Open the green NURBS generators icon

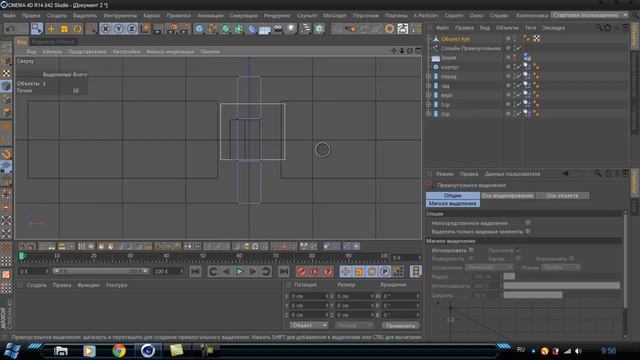click(225, 29)
